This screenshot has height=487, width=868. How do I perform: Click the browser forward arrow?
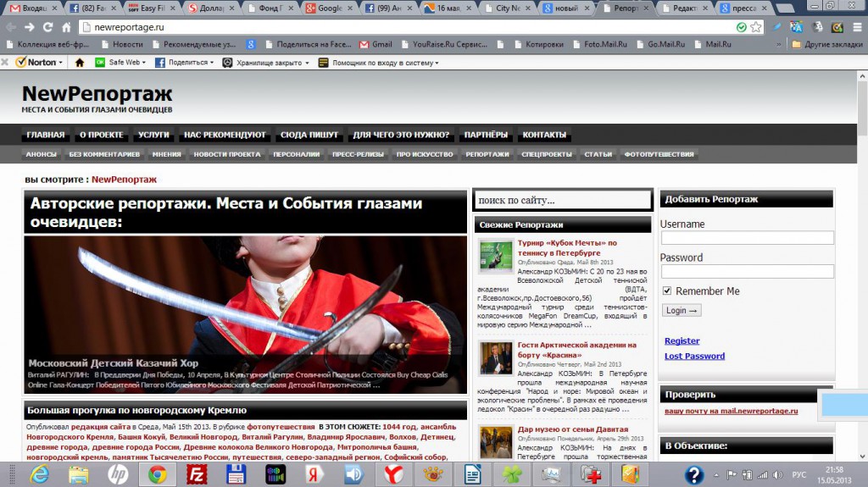tap(30, 27)
